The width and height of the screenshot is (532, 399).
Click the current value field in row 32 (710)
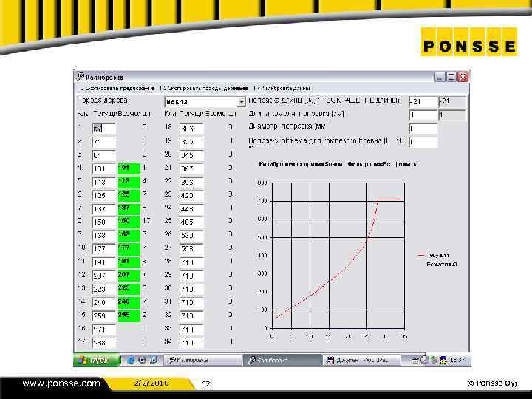coord(191,316)
